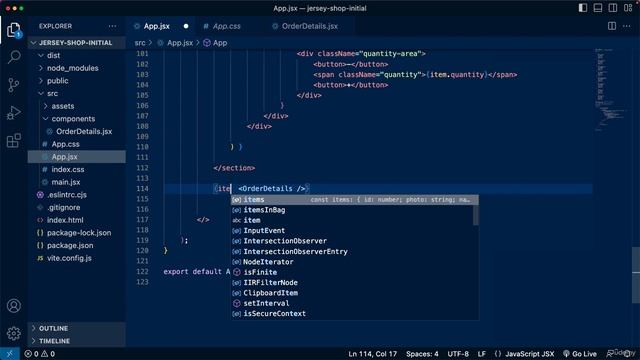Open the Accounts menu icon
Screen dimensions: 640x360
pos(14,306)
